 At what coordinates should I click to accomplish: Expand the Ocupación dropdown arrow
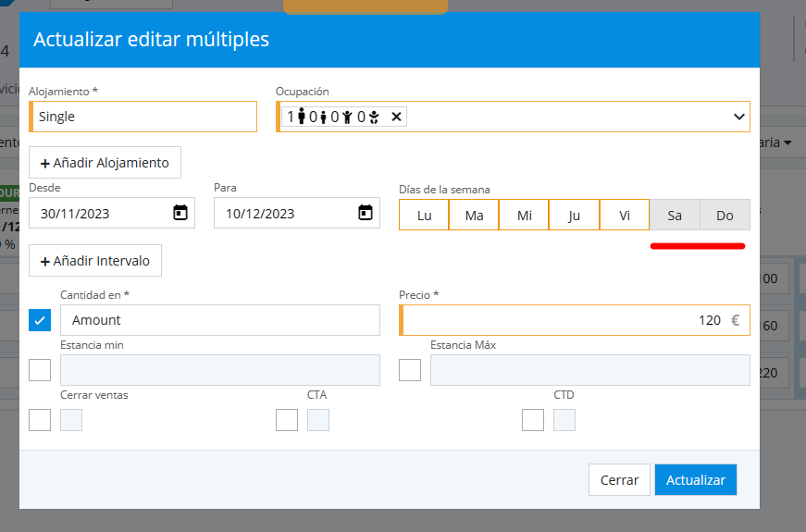point(738,117)
